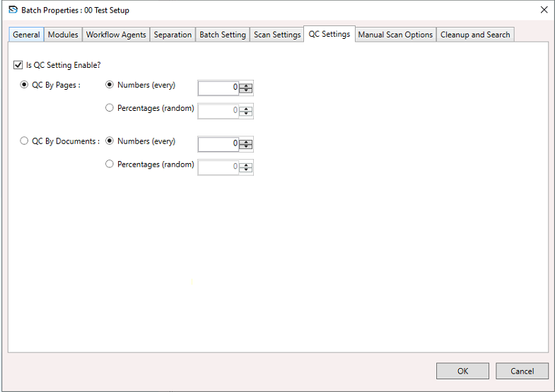Increase QC By Documents Percentages spinner up arrow
The width and height of the screenshot is (555, 392).
pyautogui.click(x=246, y=165)
